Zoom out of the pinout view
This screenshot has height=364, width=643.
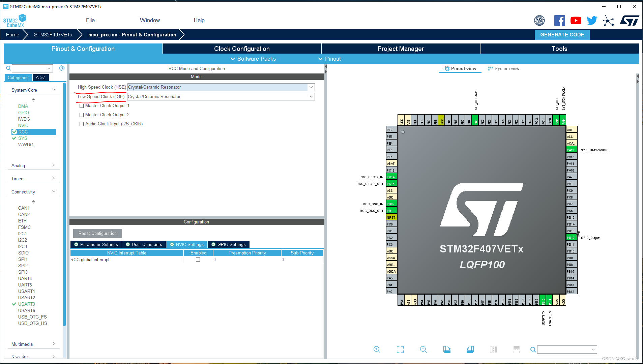pos(423,350)
